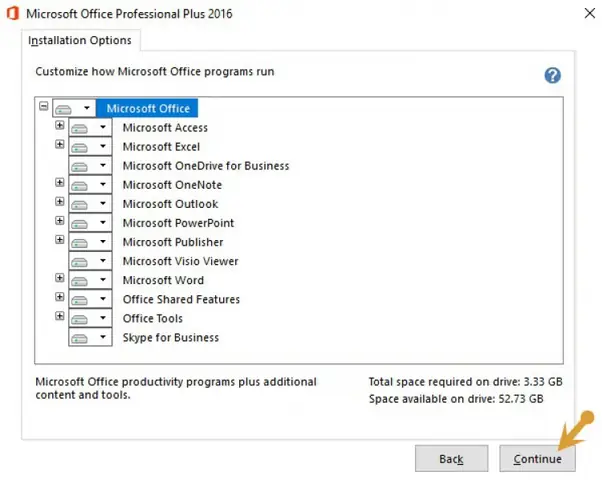Open install option dropdown for Office Tools
Screen dimensions: 602x480
90,318
